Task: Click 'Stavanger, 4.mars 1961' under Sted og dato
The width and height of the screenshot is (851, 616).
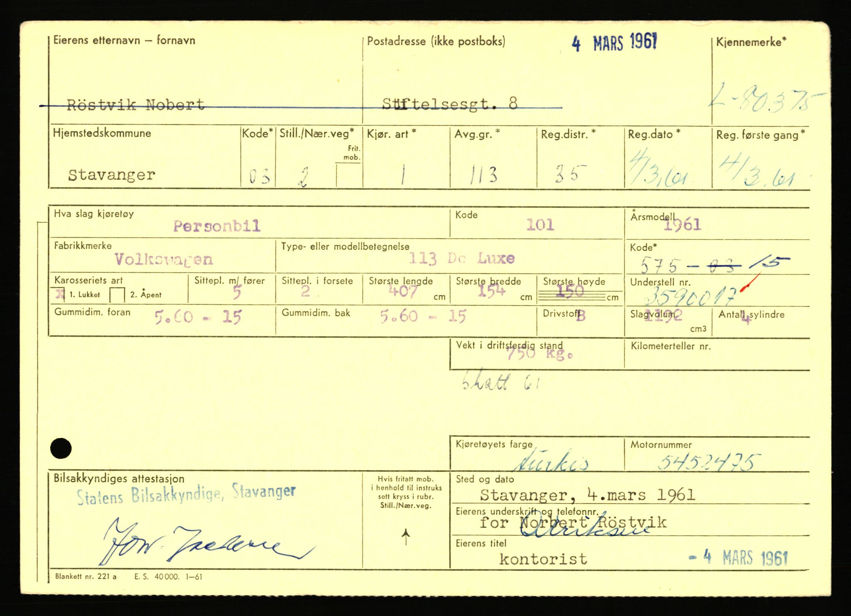Action: (588, 495)
